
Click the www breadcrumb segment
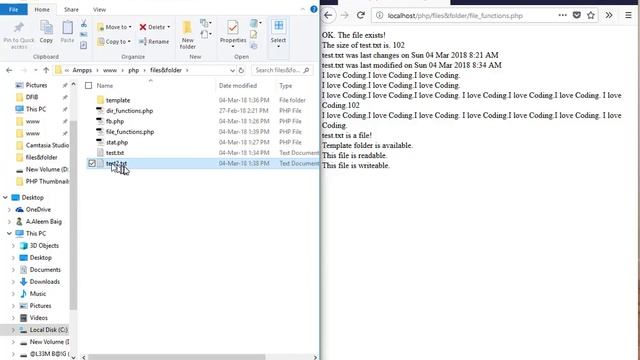(110, 70)
